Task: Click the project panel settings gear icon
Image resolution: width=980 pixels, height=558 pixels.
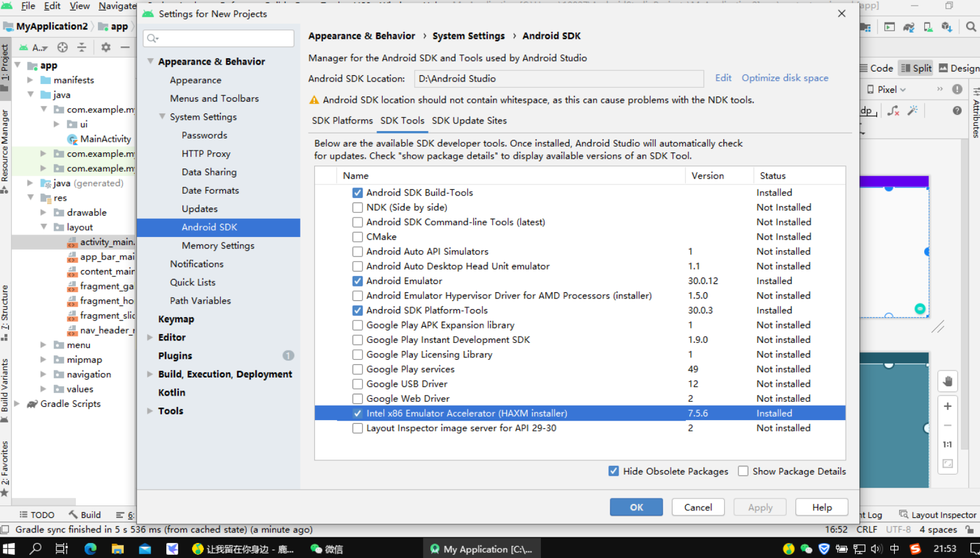Action: click(106, 47)
